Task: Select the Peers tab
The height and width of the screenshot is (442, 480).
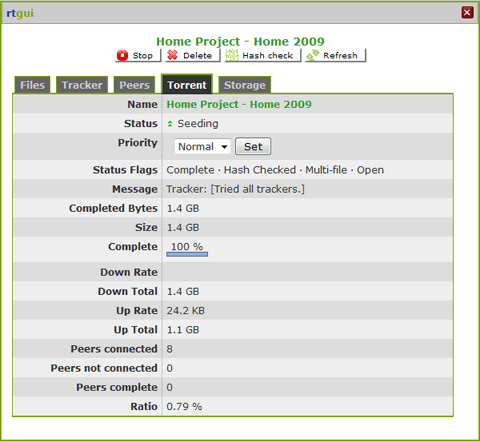Action: (134, 85)
